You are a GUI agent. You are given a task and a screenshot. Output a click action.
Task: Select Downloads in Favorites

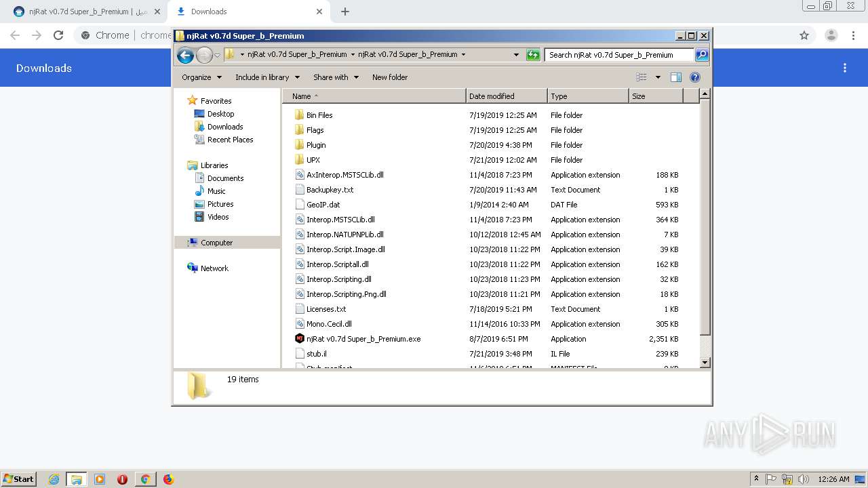click(x=225, y=127)
